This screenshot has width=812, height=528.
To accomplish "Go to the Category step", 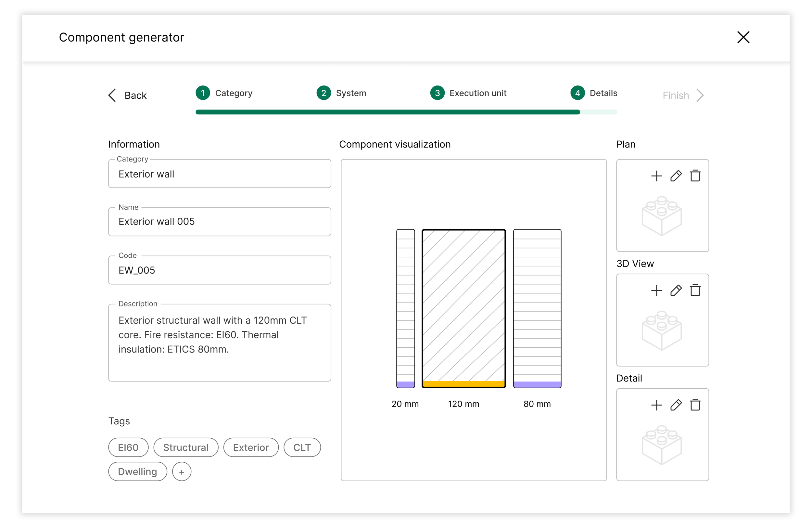I will coord(224,93).
